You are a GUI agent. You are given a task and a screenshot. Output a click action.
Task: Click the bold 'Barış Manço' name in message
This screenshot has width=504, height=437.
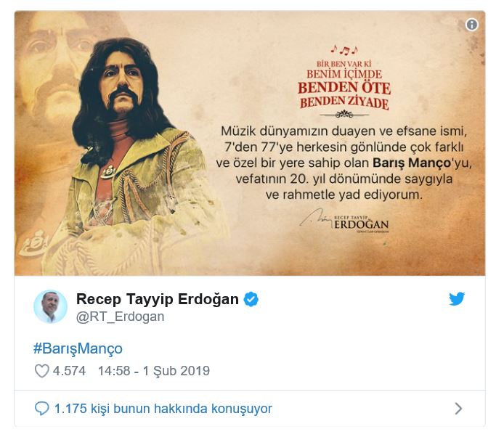click(412, 163)
